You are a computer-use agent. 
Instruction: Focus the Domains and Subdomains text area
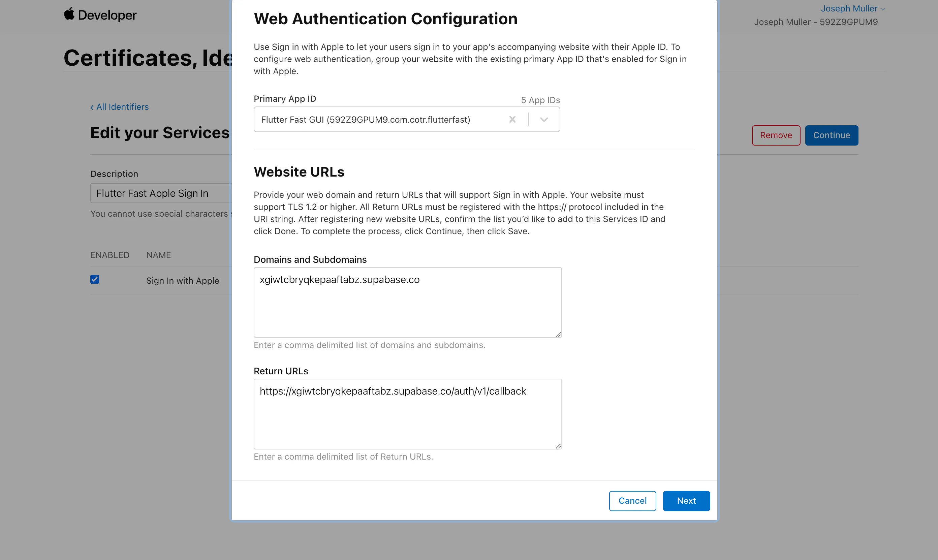tap(407, 303)
